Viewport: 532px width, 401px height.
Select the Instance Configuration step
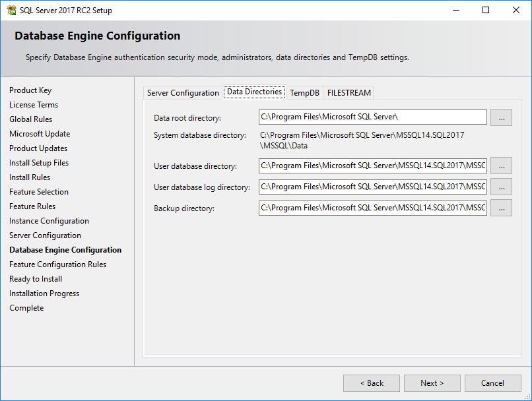pos(50,221)
